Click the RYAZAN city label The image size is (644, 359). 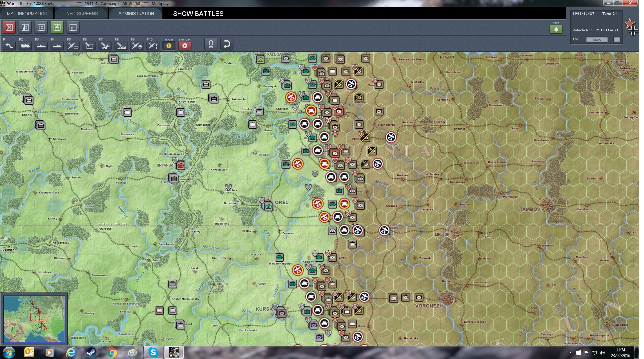(447, 57)
